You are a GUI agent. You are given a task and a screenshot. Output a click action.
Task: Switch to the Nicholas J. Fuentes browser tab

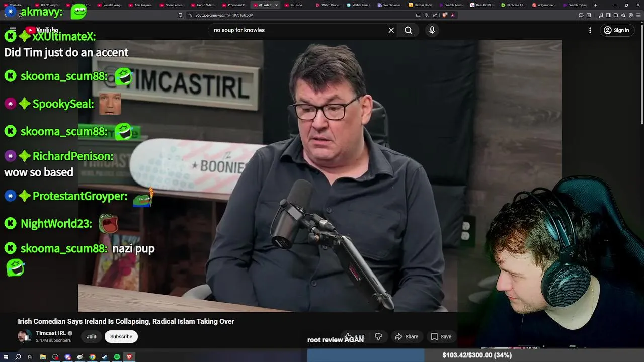514,5
